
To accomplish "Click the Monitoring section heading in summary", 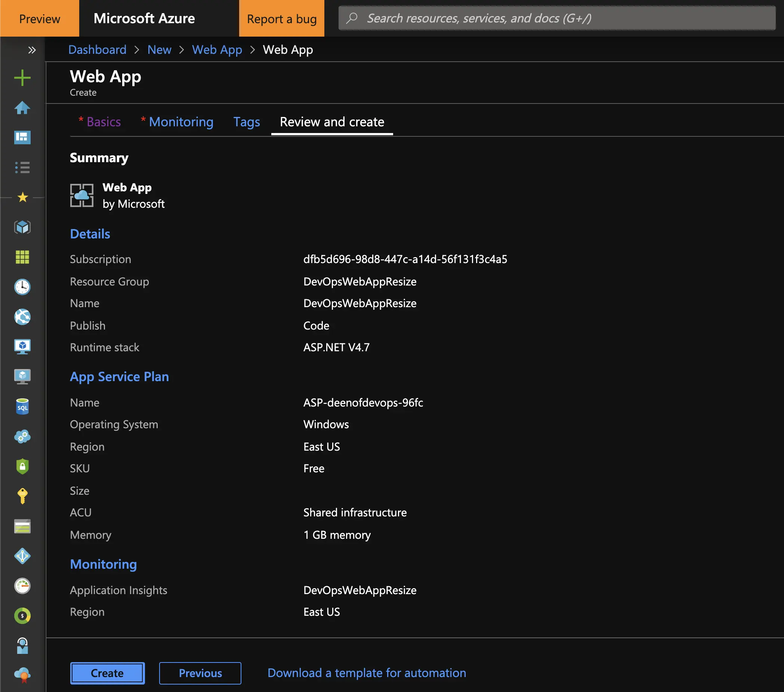I will pos(104,564).
